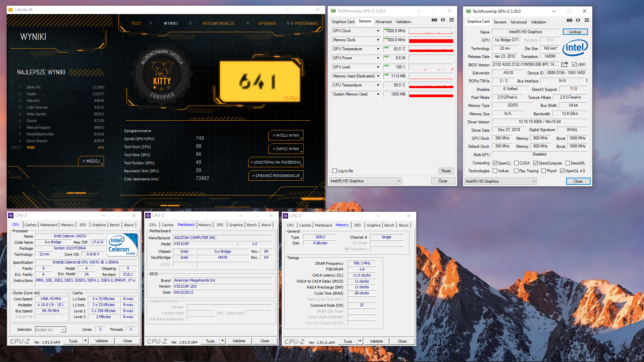The image size is (644, 362).
Task: Click the Catzilla 4K title bar icon
Action: pyautogui.click(x=10, y=10)
